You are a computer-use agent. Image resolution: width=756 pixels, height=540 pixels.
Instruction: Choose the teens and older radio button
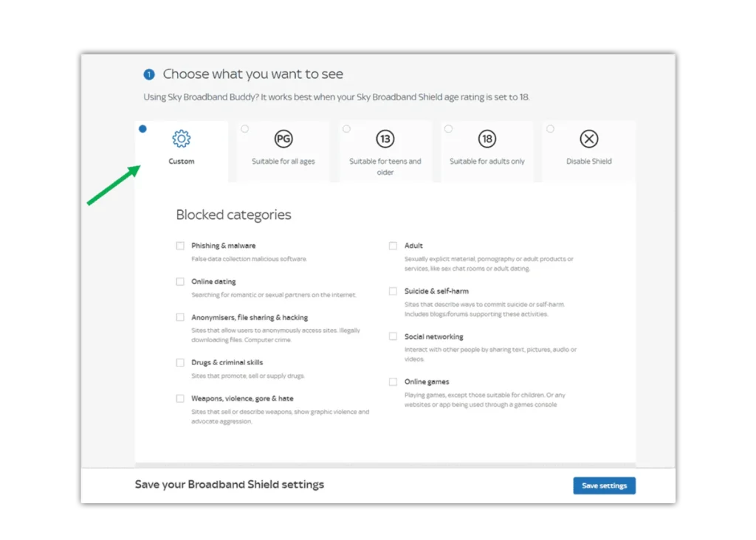click(346, 129)
